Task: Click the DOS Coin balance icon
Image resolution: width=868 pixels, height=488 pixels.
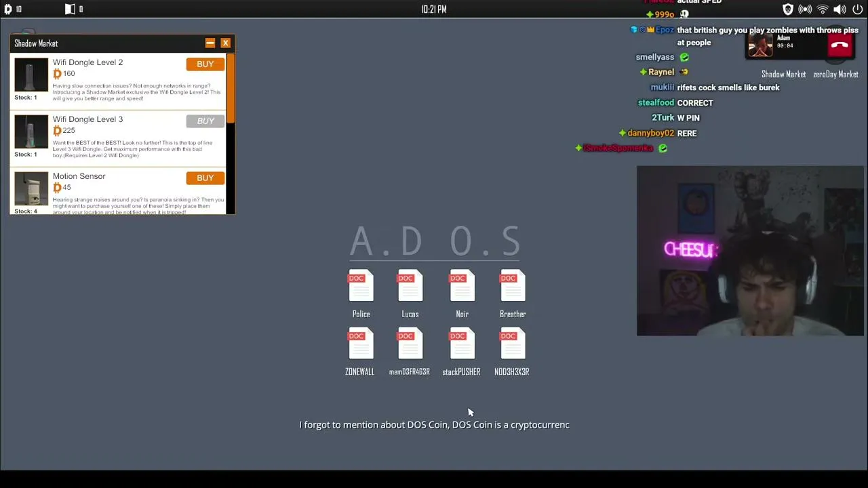Action: point(8,9)
